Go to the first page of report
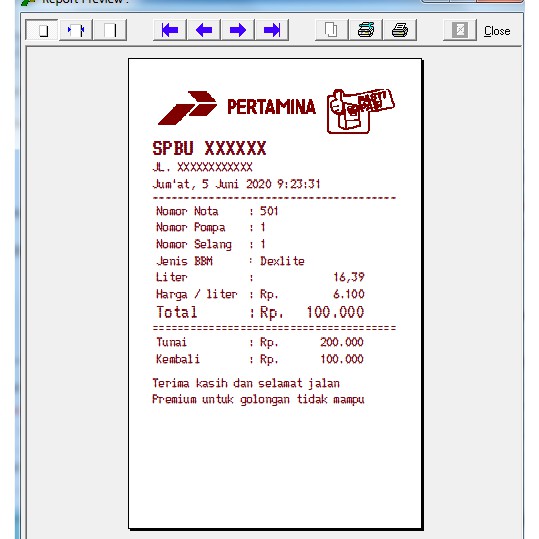Screen dimensions: 539x539 pos(170,30)
